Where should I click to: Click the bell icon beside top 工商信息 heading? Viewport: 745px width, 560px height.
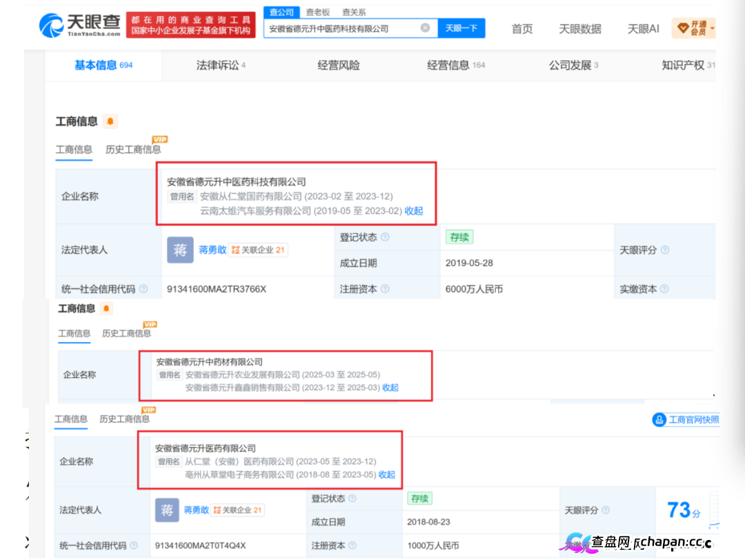click(x=110, y=121)
